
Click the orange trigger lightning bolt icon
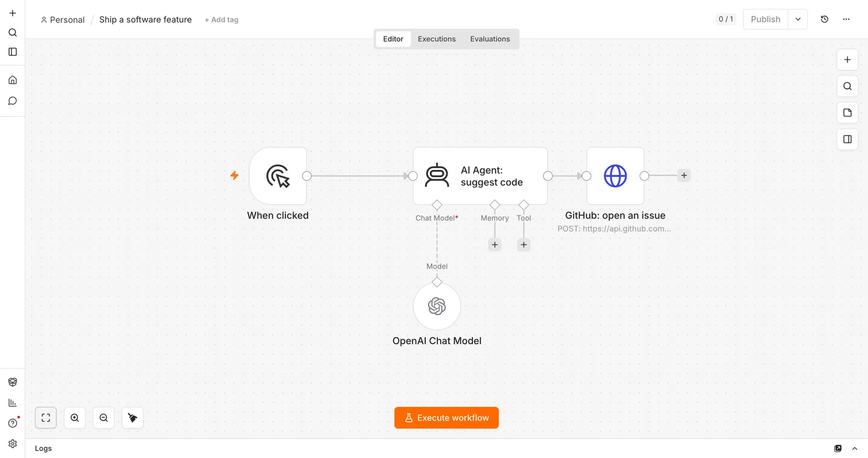coord(234,175)
